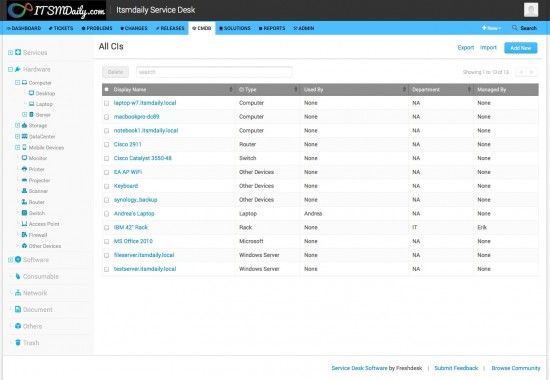Click the Scanner icon in sidebar
Viewport: 550px width, 380px height.
pos(25,191)
